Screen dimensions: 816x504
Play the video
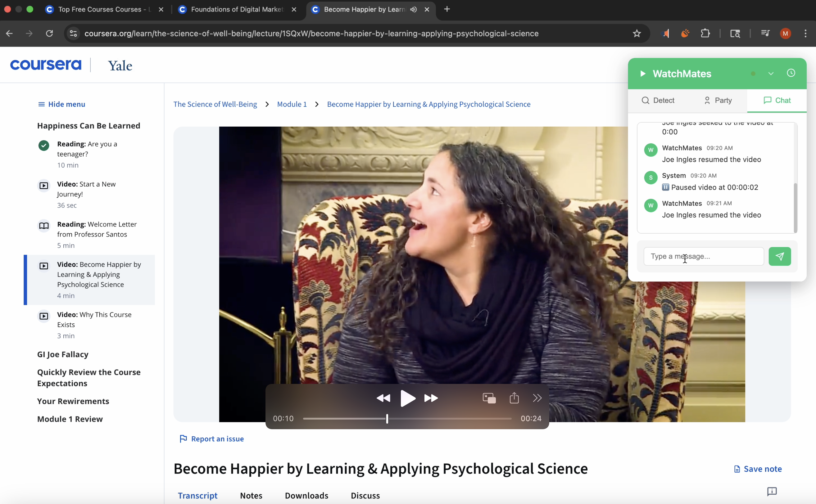(x=407, y=398)
